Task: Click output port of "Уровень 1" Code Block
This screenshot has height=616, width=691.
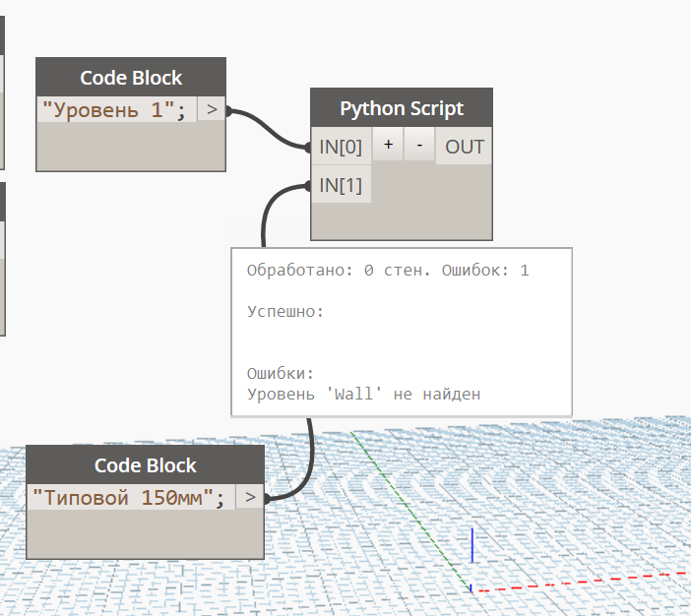Action: click(212, 109)
